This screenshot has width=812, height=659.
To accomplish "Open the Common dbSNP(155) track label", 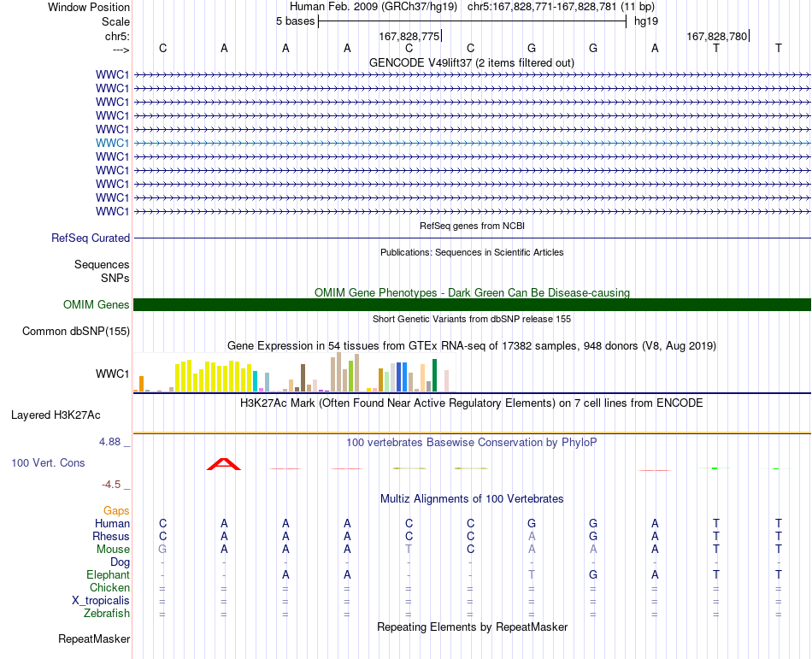I will coord(75,332).
